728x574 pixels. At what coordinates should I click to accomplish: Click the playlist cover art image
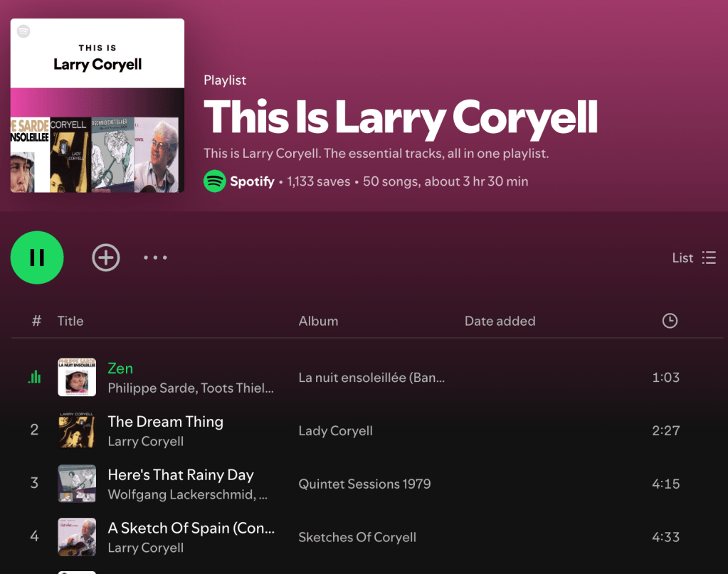click(x=97, y=105)
